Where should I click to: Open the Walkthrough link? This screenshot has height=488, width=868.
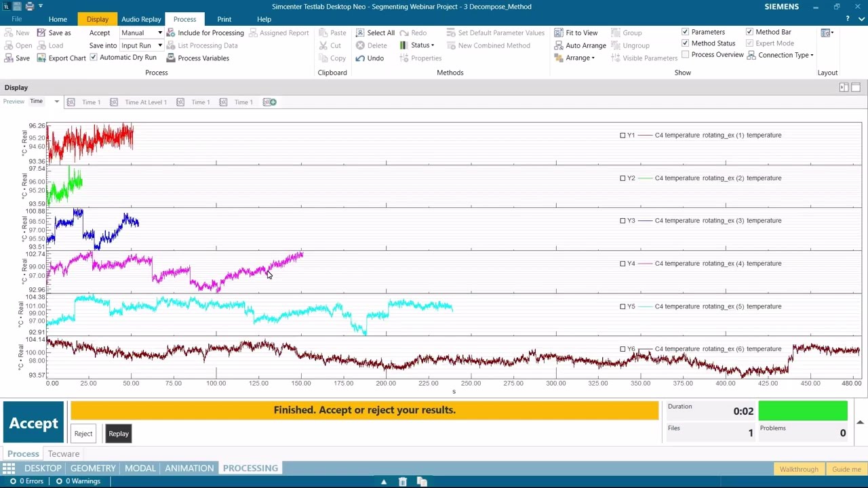click(799, 469)
